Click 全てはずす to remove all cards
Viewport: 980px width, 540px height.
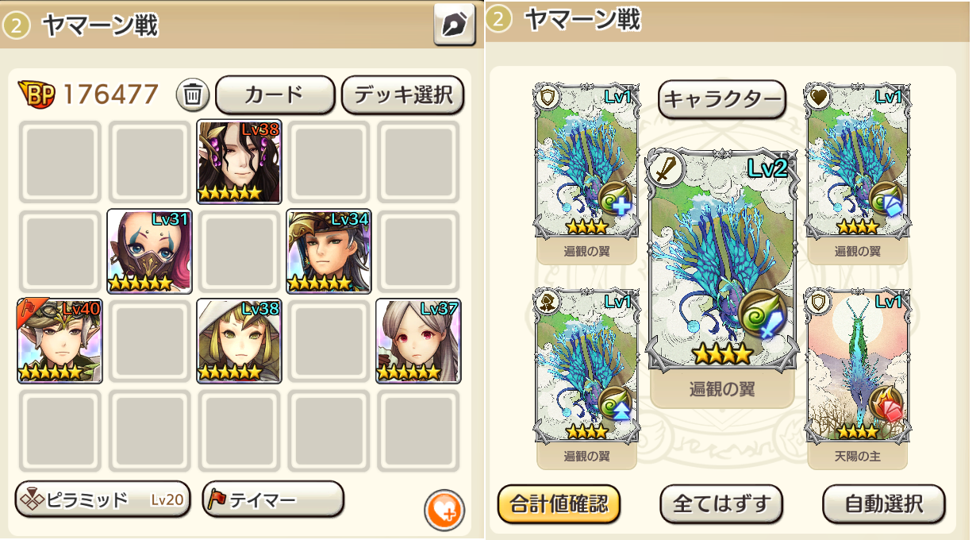pyautogui.click(x=721, y=503)
